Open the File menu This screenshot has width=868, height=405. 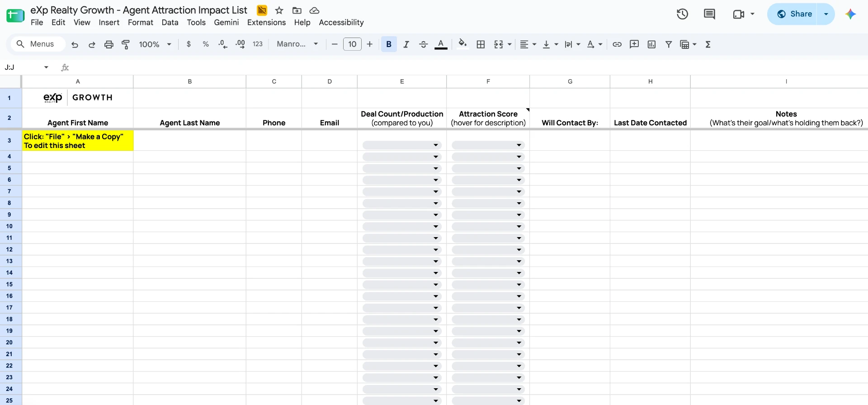click(x=37, y=23)
